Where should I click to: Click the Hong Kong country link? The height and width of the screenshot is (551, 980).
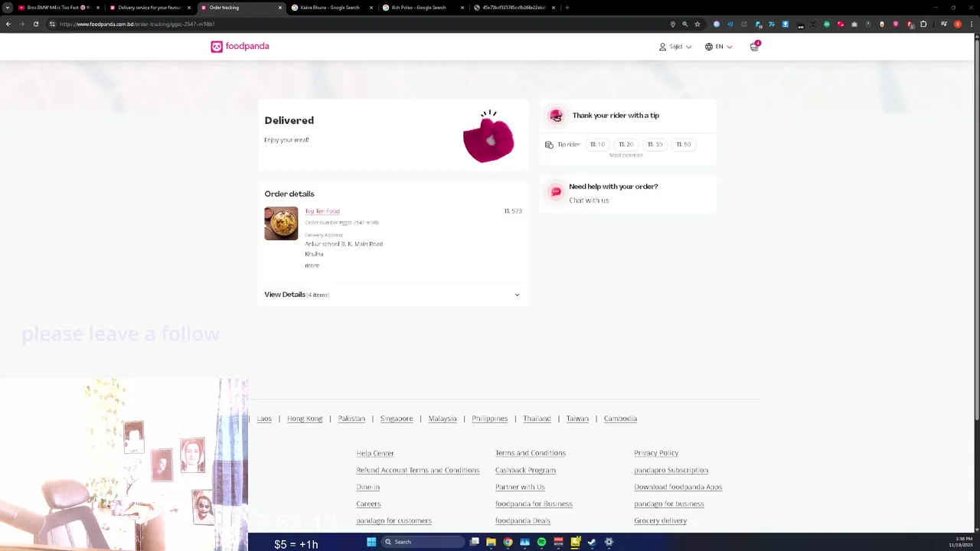[x=305, y=419]
